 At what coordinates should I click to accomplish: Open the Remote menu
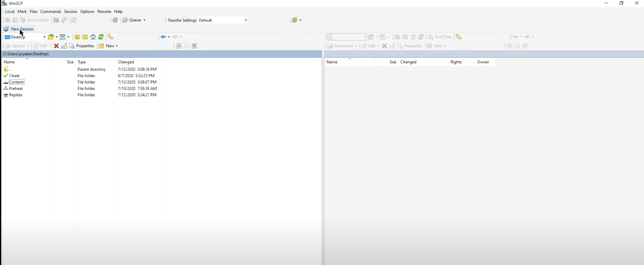tap(104, 11)
